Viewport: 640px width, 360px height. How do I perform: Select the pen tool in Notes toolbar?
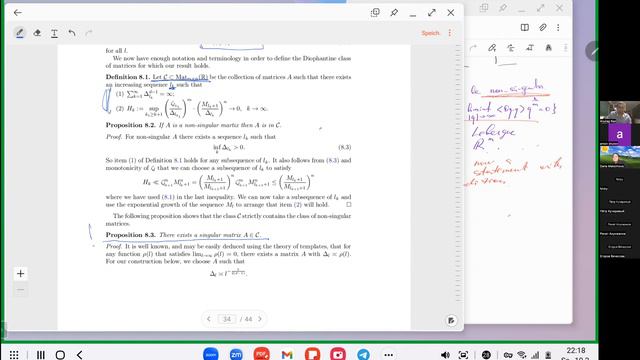[x=492, y=48]
